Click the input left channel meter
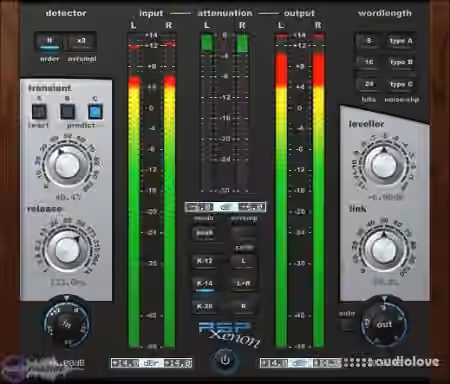This screenshot has height=384, width=450. 134,190
